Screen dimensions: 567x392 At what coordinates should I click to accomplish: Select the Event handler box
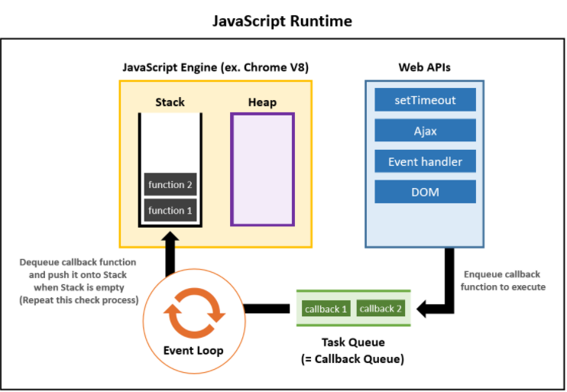coord(425,161)
